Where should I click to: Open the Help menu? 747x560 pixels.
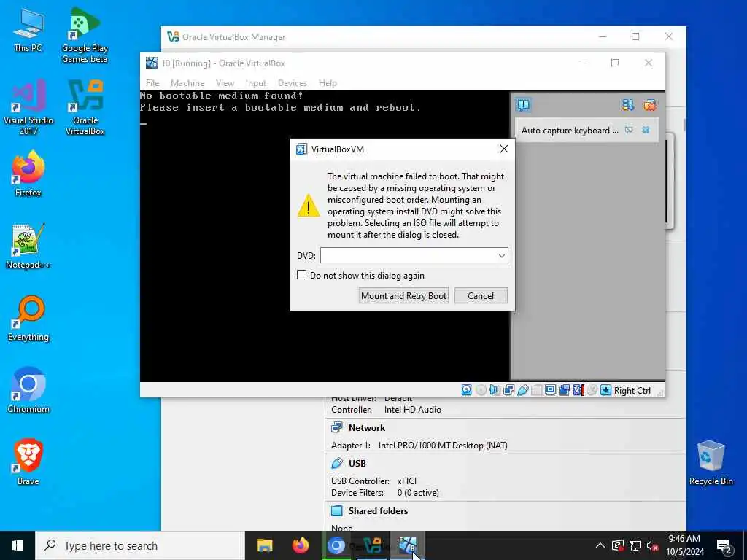pyautogui.click(x=328, y=83)
